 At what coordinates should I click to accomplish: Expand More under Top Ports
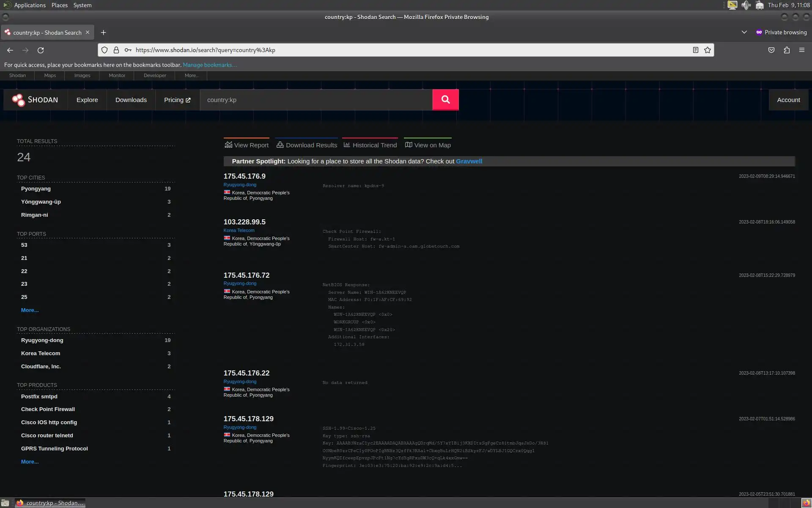click(30, 310)
